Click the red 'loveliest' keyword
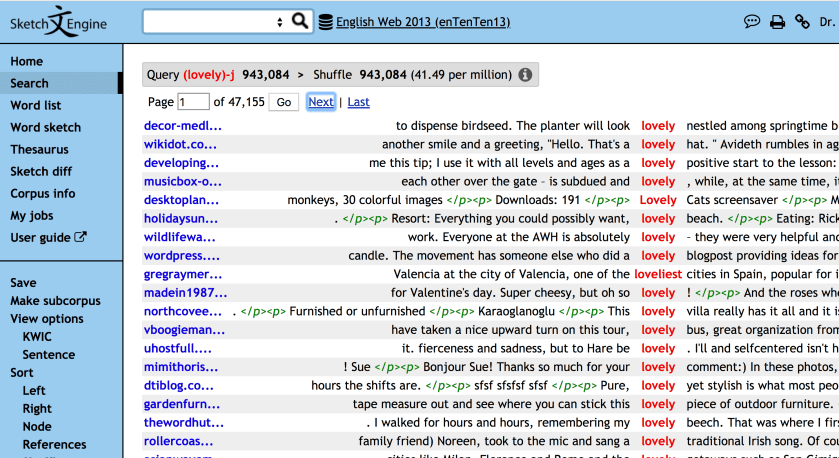The width and height of the screenshot is (839, 458). pos(658,274)
